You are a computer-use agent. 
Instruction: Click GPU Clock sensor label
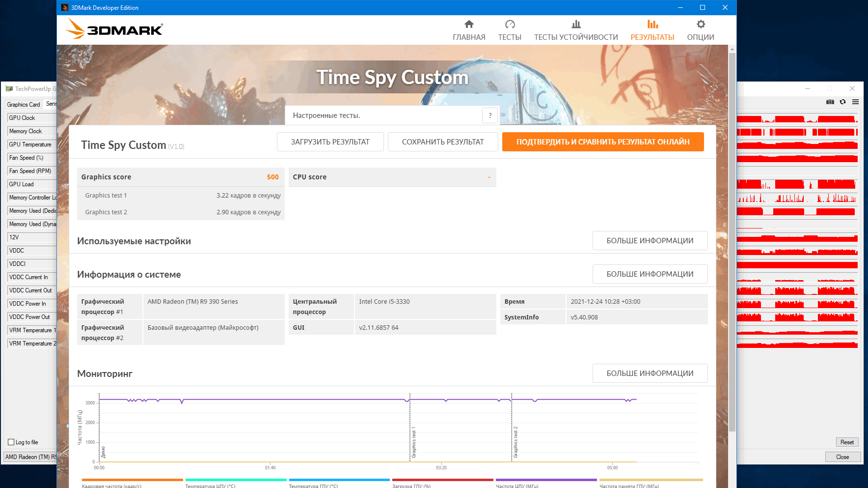[x=32, y=118]
